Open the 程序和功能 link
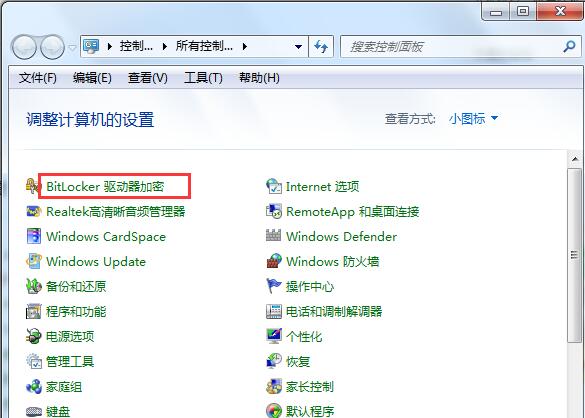Viewport: 585px width, 418px height. [76, 311]
